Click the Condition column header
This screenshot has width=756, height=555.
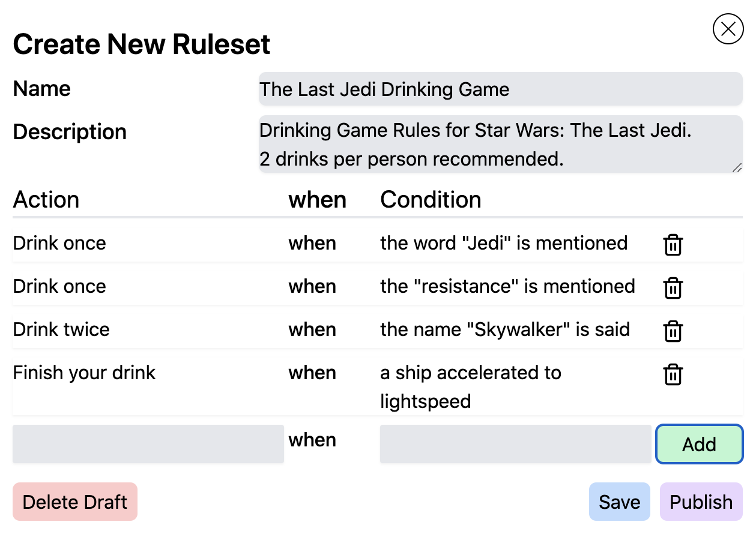tap(431, 200)
